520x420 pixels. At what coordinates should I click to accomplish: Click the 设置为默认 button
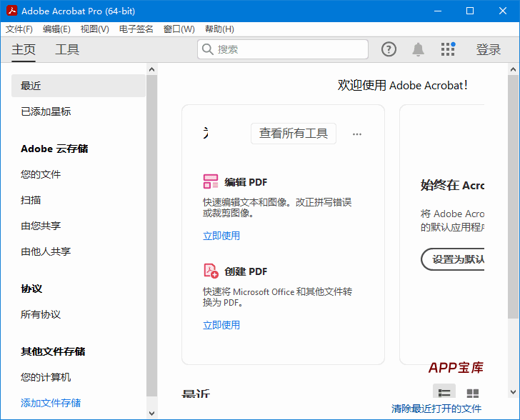[453, 259]
